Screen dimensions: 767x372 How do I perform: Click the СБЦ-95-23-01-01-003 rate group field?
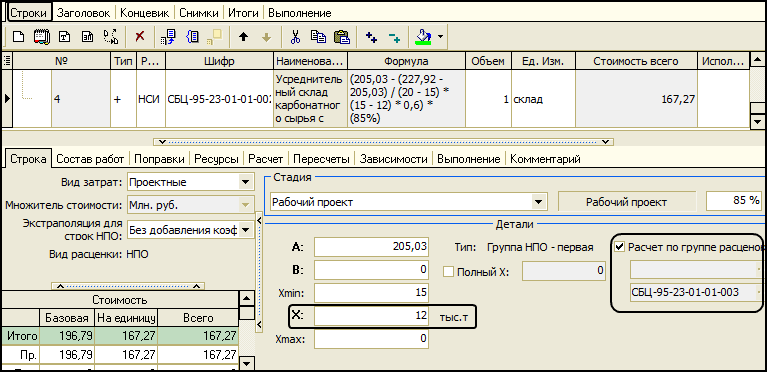696,293
